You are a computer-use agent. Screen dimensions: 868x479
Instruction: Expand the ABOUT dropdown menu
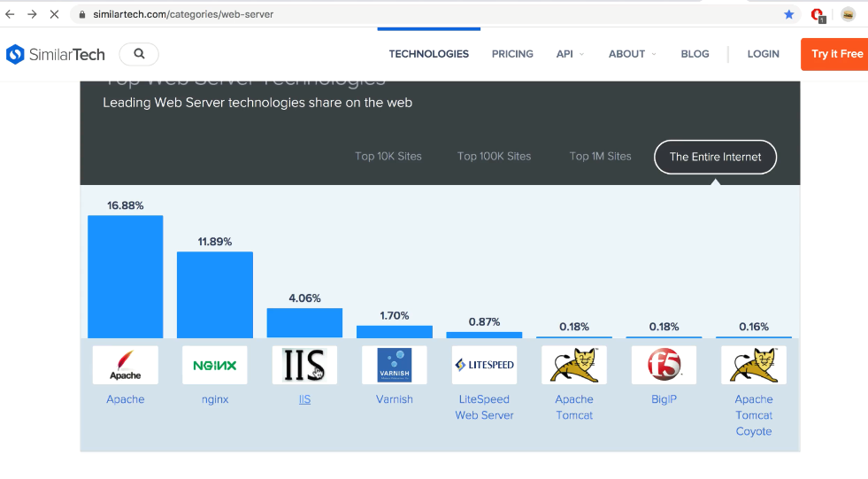click(x=632, y=54)
